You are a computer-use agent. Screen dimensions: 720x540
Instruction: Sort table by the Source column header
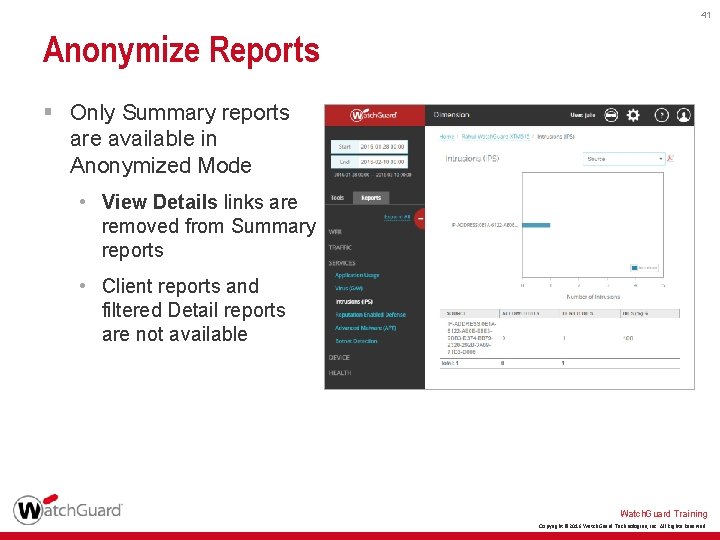(469, 313)
